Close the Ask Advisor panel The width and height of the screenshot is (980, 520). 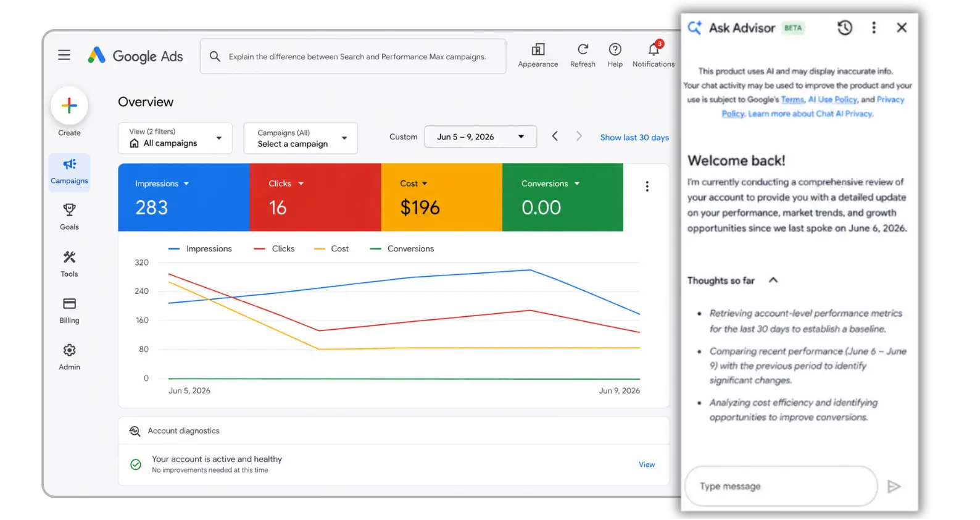tap(902, 28)
